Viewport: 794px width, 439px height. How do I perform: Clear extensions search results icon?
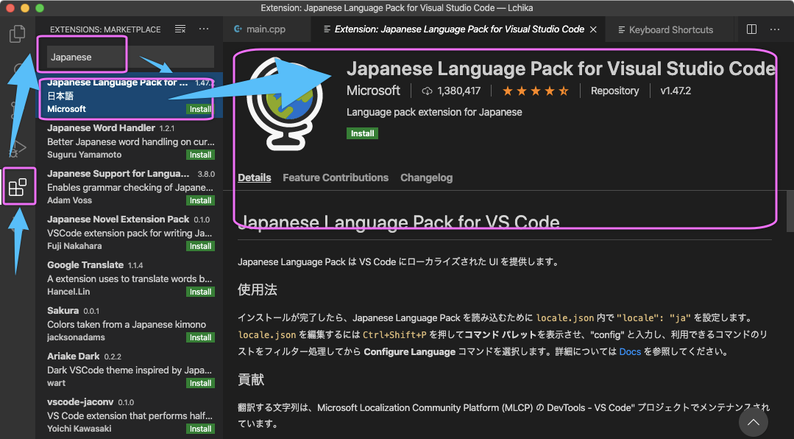click(180, 30)
